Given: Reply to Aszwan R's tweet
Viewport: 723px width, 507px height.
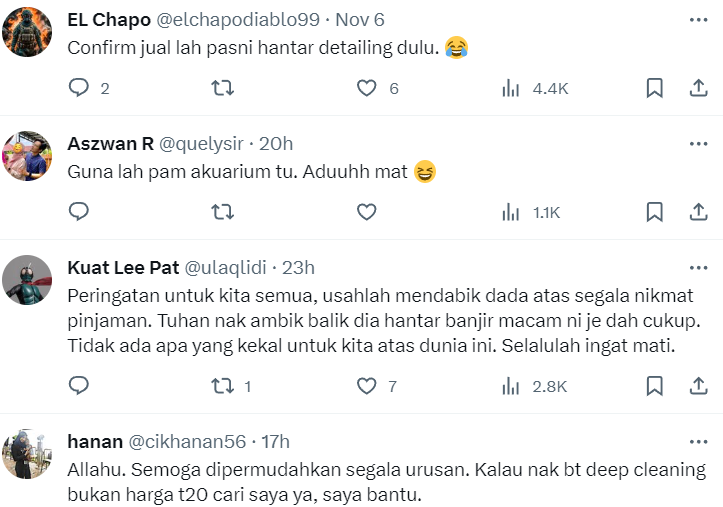Looking at the screenshot, I should click(79, 211).
